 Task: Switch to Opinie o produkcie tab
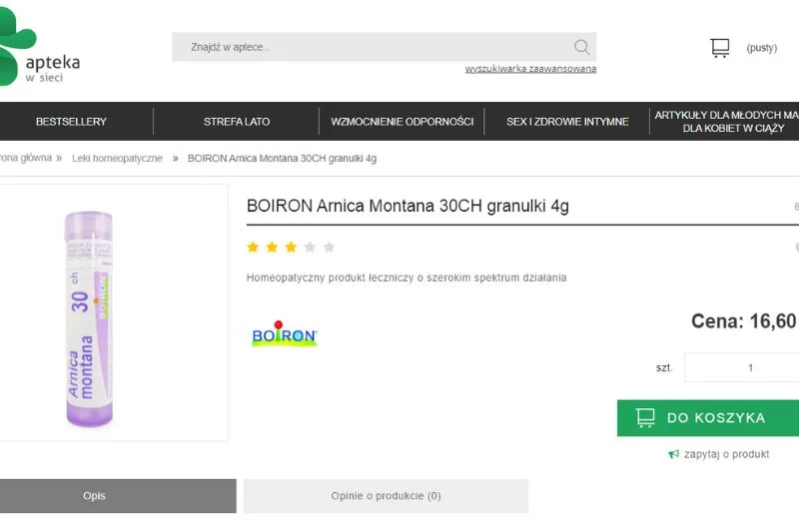coord(386,496)
